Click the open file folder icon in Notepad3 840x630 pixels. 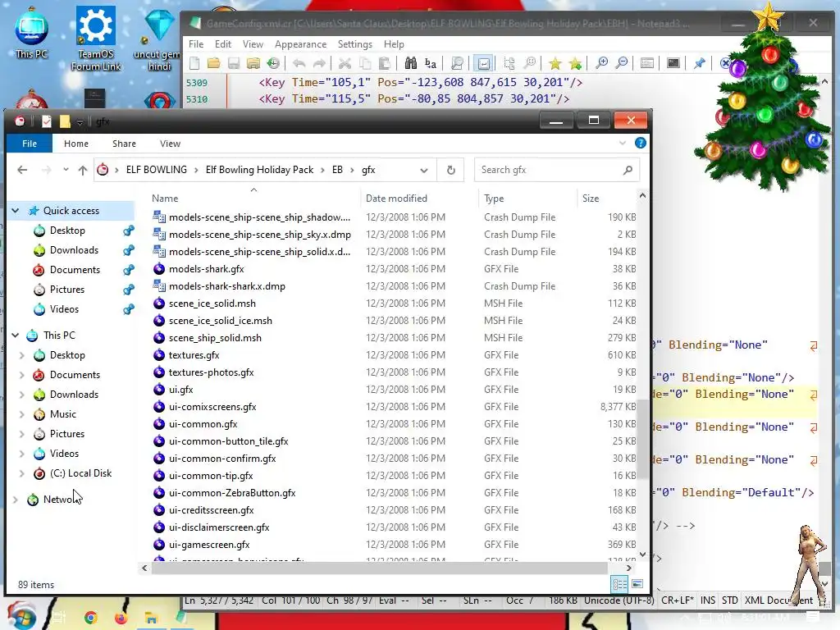(214, 64)
